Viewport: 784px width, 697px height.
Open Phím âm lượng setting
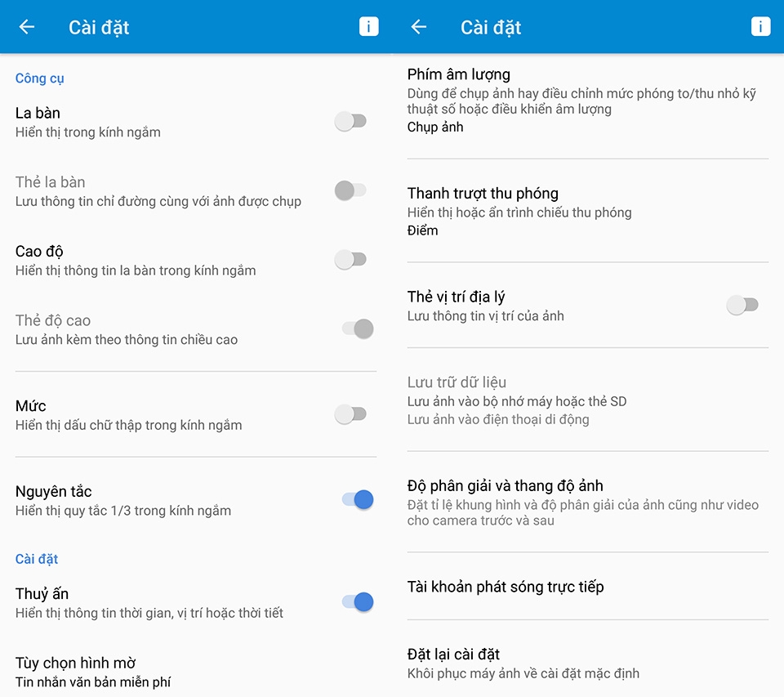click(587, 101)
